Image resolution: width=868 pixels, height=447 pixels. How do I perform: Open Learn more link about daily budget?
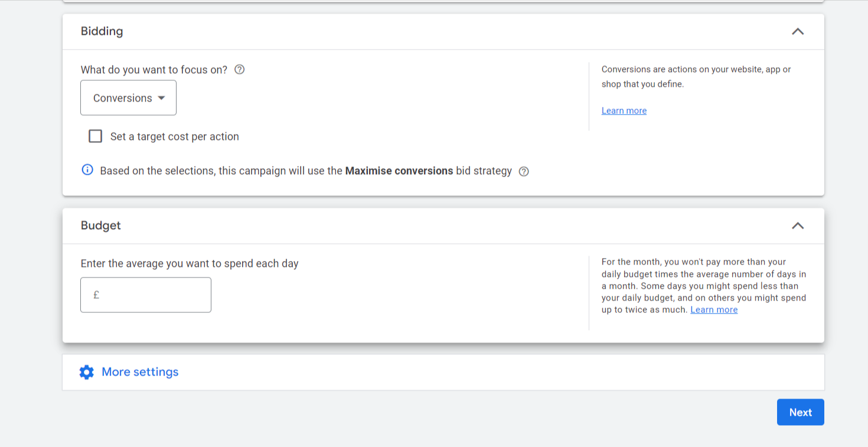[714, 310]
